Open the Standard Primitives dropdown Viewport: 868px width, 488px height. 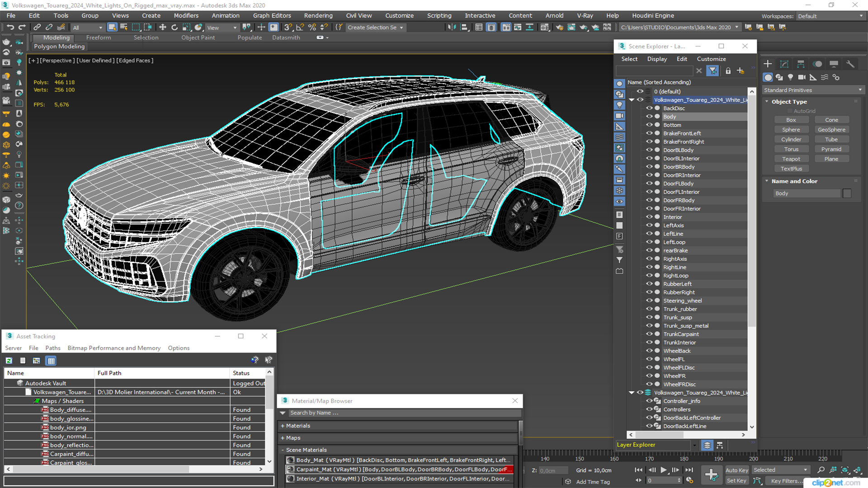pos(813,90)
